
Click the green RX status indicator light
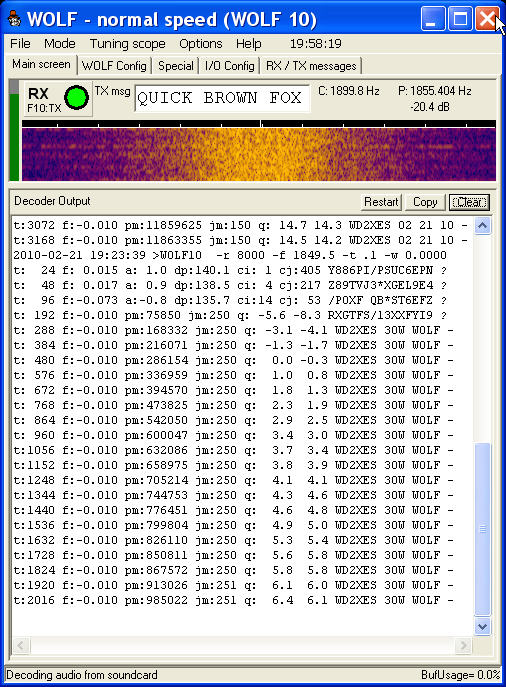click(76, 97)
